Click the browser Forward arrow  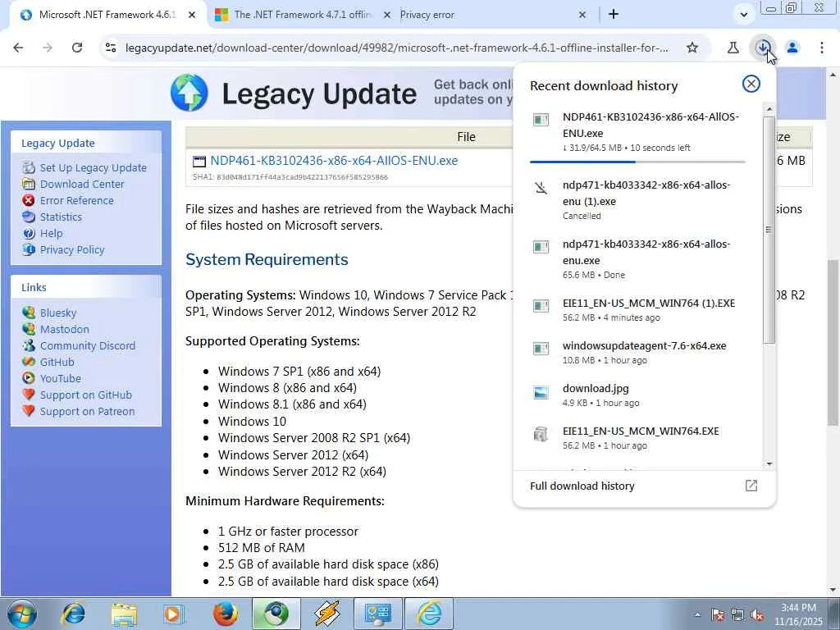[x=48, y=48]
